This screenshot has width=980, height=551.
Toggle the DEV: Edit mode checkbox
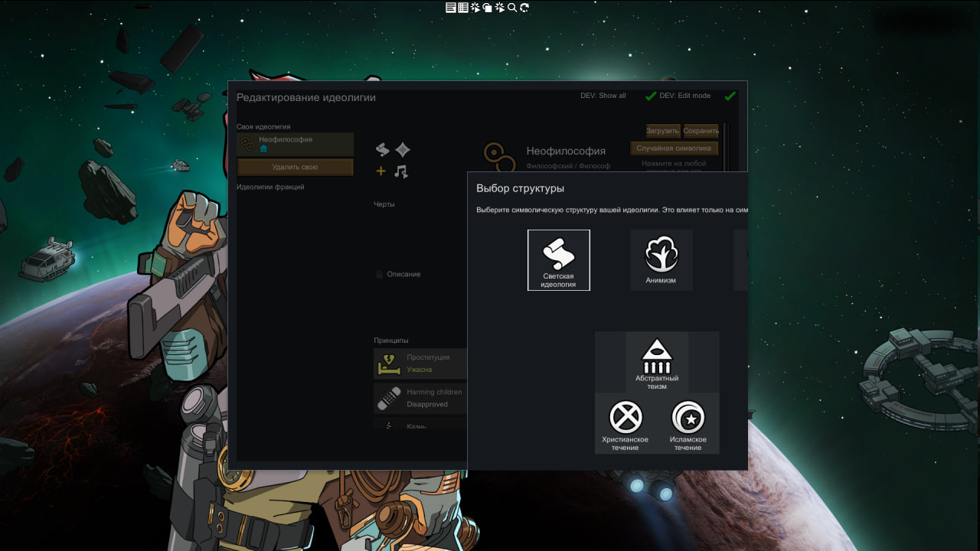click(730, 96)
